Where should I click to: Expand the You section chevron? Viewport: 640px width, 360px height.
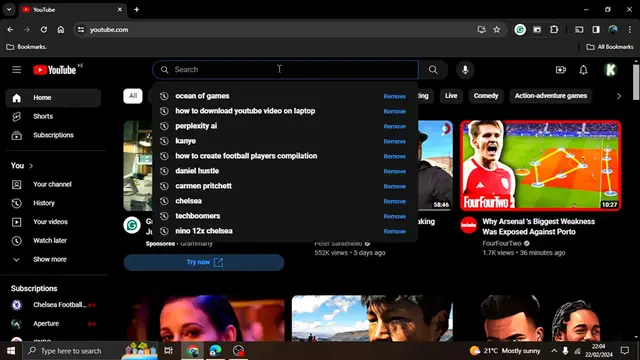(x=31, y=166)
